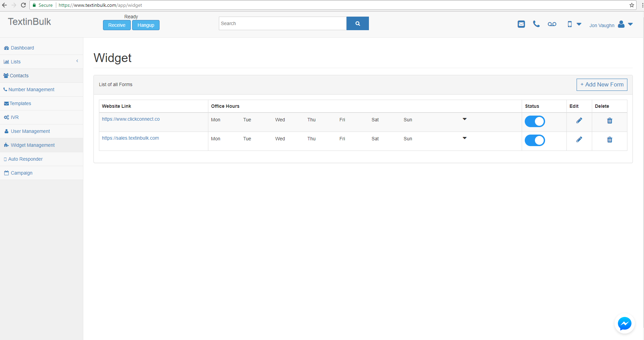Expand the mobile device dropdown arrow
Image resolution: width=644 pixels, height=340 pixels.
(579, 24)
